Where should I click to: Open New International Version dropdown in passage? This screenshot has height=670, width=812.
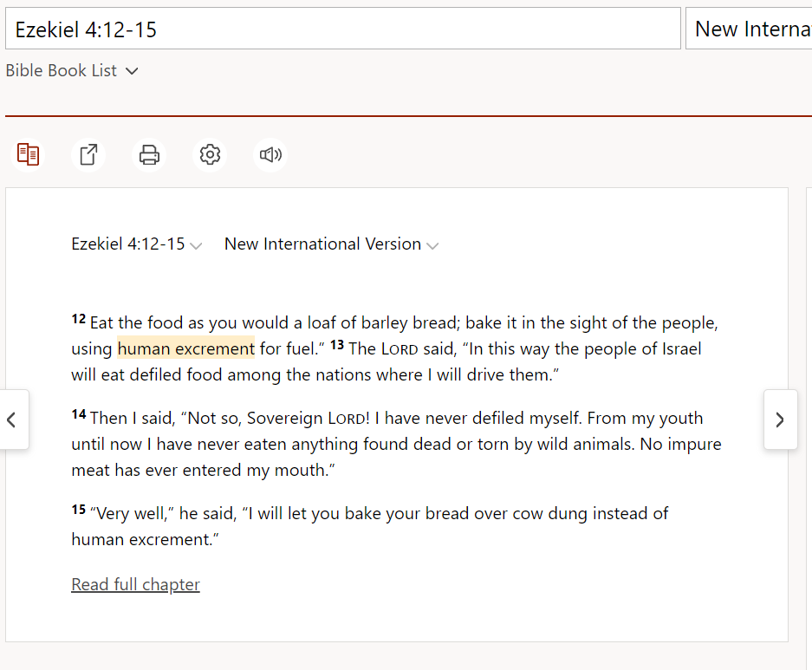coord(331,244)
